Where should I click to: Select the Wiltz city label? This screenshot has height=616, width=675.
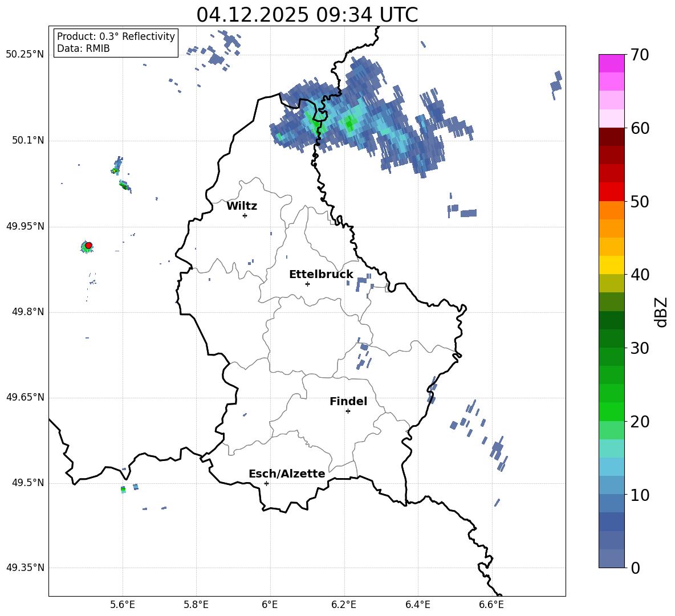242,206
